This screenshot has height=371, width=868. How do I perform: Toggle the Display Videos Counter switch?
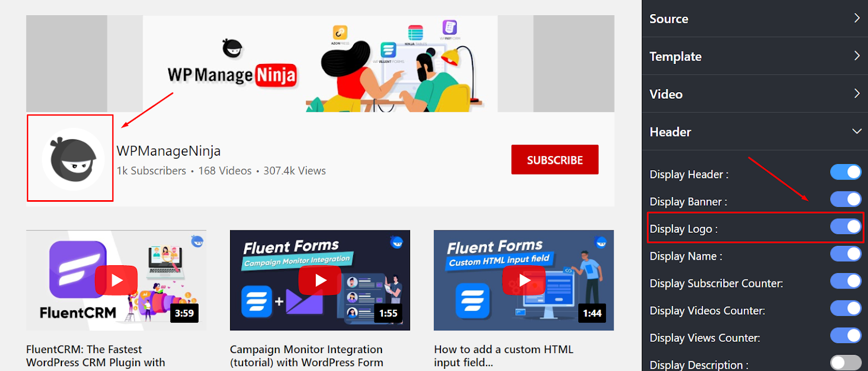click(x=846, y=308)
